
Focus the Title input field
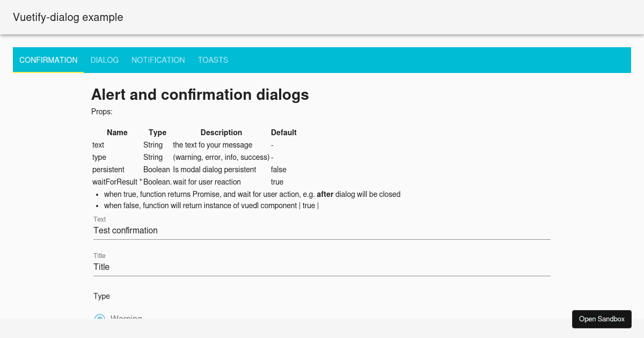click(x=215, y=267)
